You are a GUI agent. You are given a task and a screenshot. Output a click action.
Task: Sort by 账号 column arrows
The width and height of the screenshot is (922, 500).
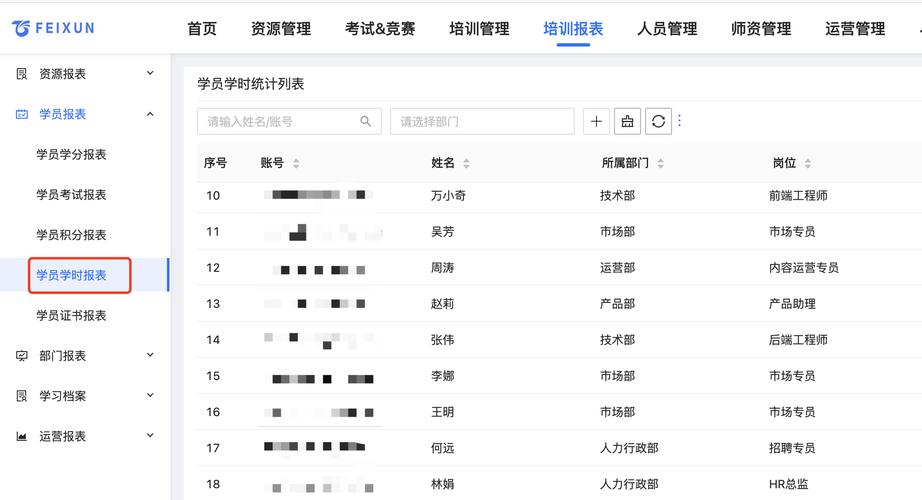point(296,163)
